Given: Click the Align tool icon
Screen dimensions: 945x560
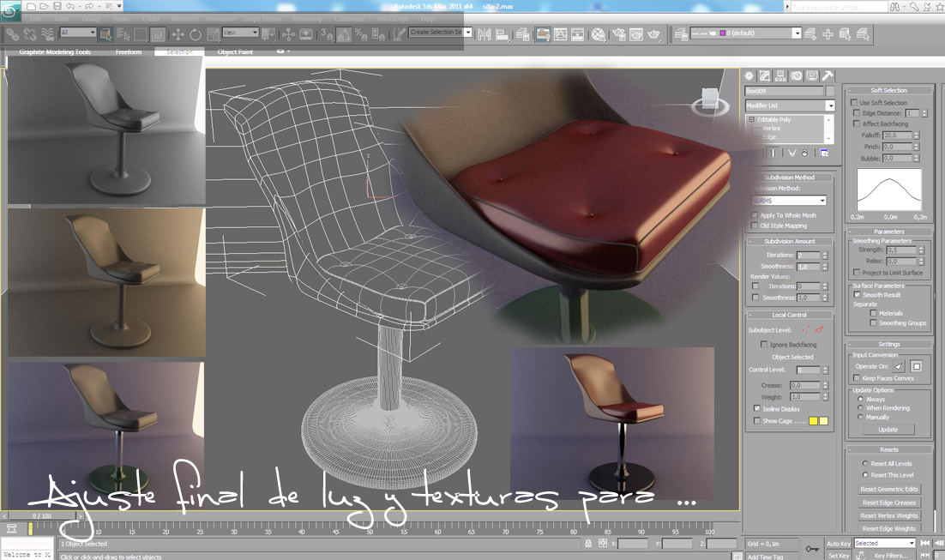Looking at the screenshot, I should point(502,34).
